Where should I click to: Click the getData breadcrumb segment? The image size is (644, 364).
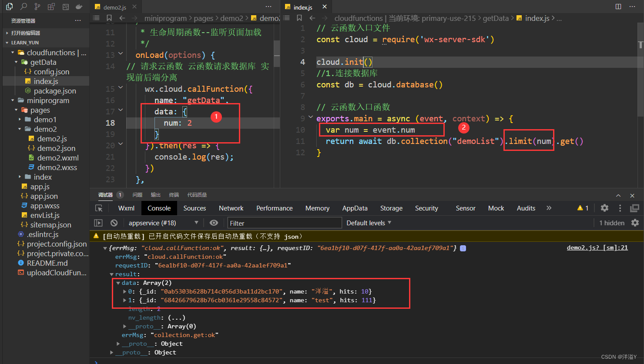coord(496,18)
